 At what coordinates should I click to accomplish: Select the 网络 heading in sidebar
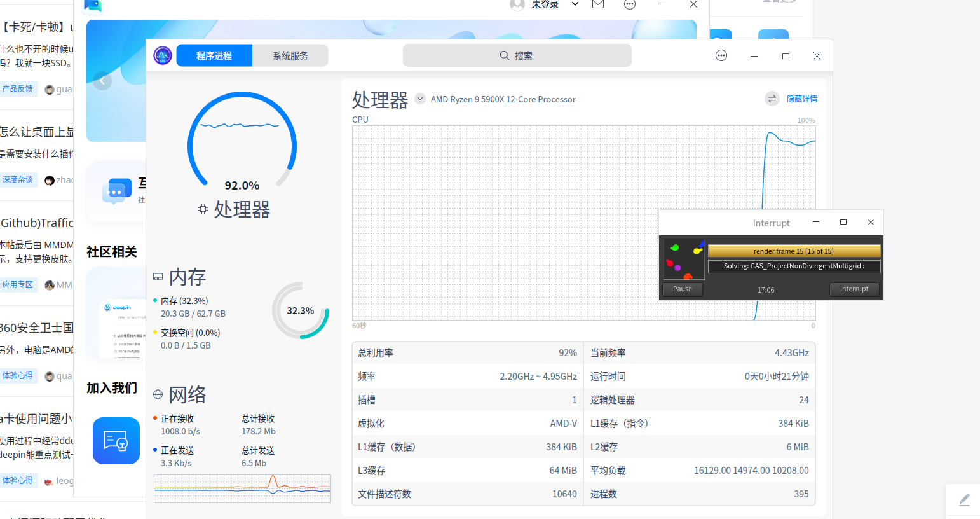pos(187,394)
